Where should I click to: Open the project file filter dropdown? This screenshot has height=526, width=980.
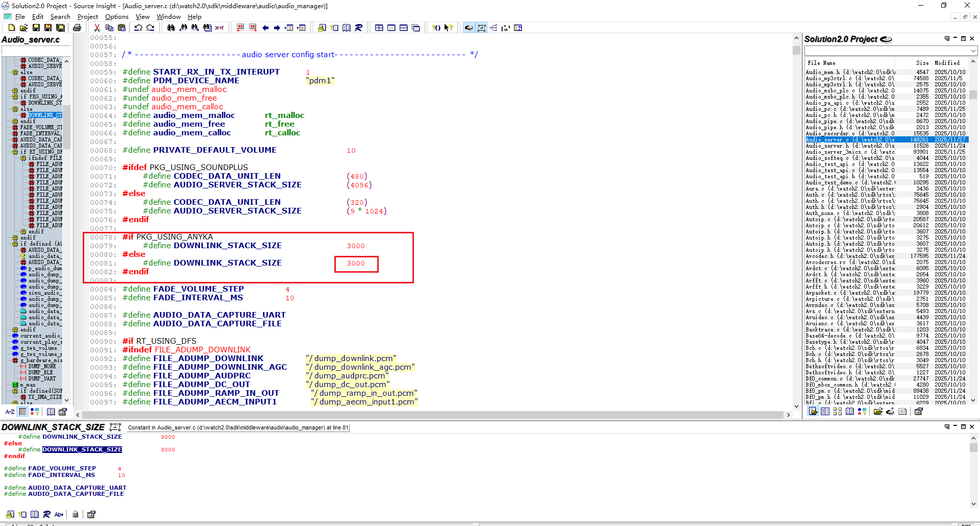[x=973, y=51]
